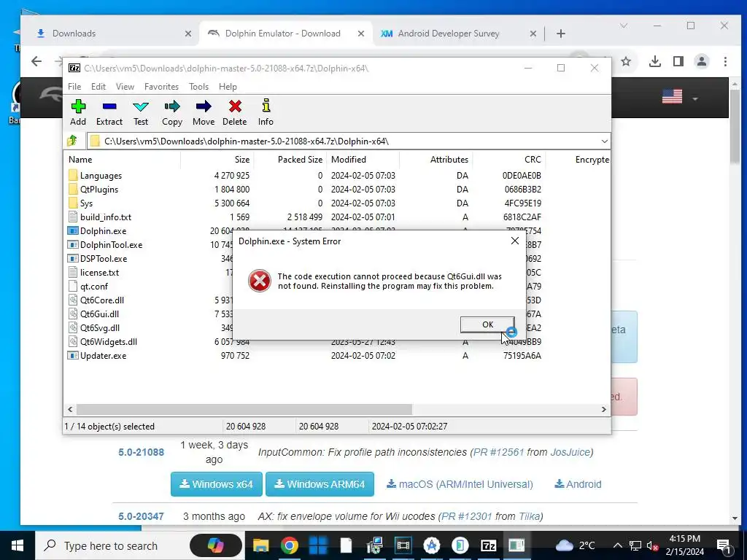Screen dimensions: 747x560
Task: Sort by the Name column header
Action: [x=122, y=160]
